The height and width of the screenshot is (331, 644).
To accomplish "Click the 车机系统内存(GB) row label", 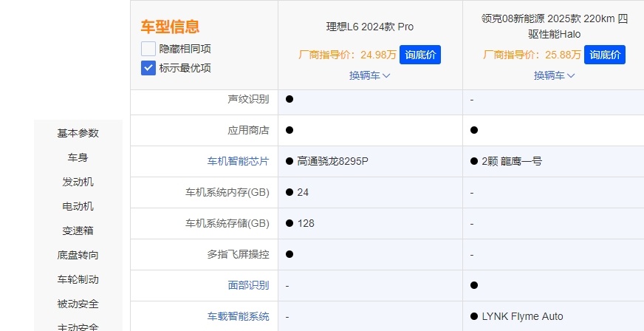I will pos(227,192).
